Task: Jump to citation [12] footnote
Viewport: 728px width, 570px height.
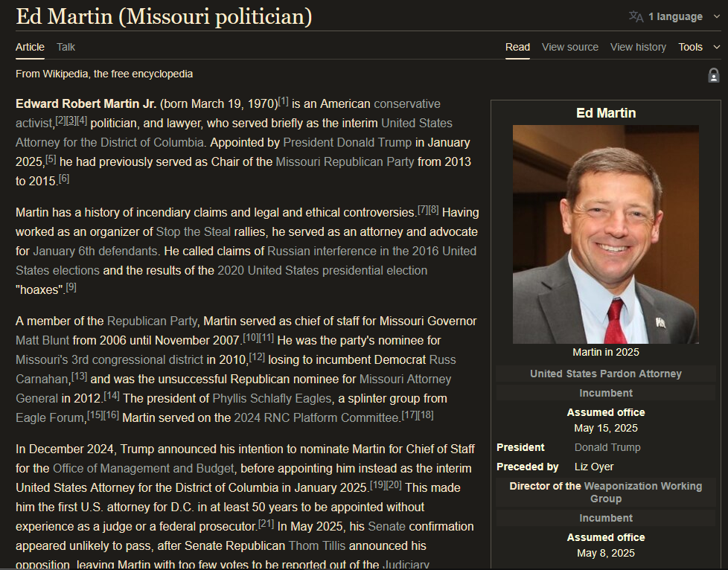Action: click(257, 357)
